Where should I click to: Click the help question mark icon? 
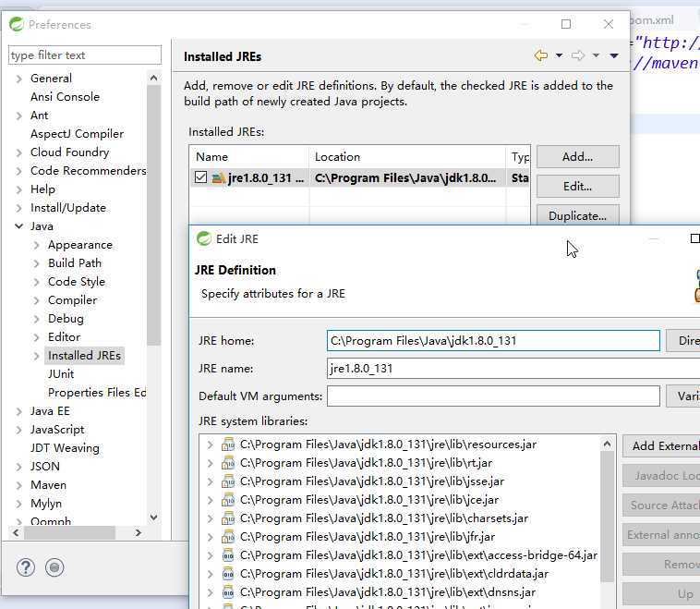[26, 567]
